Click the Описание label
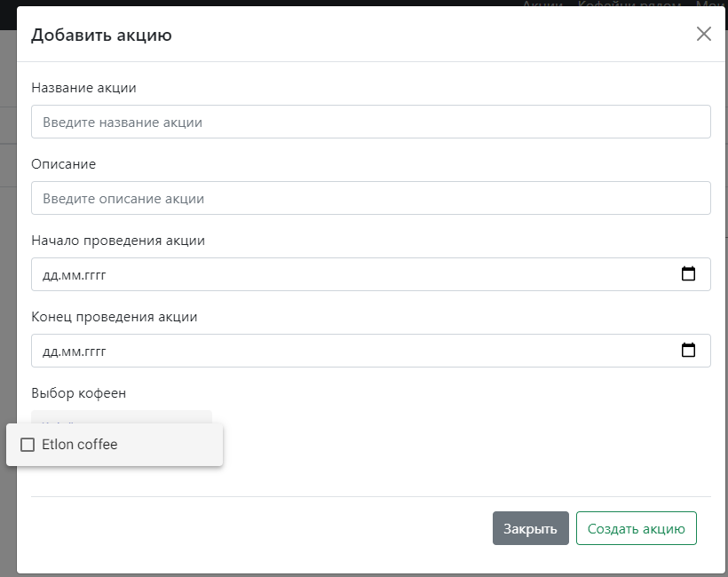728x577 pixels. (63, 164)
